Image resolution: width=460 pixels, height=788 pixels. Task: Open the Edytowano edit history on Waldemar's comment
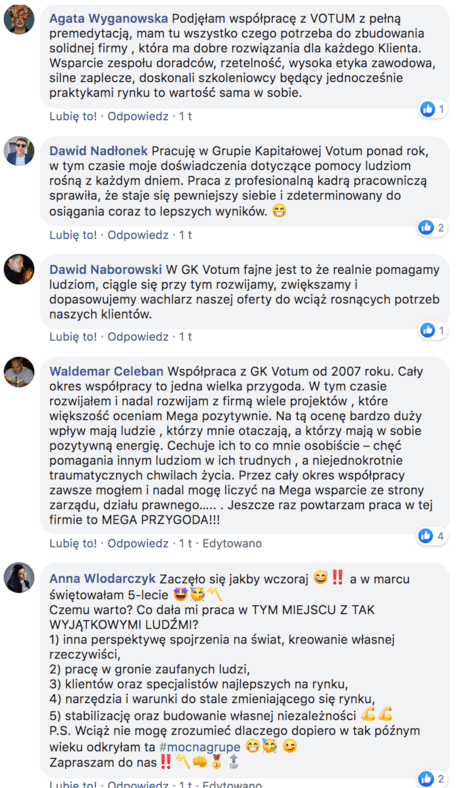click(232, 543)
